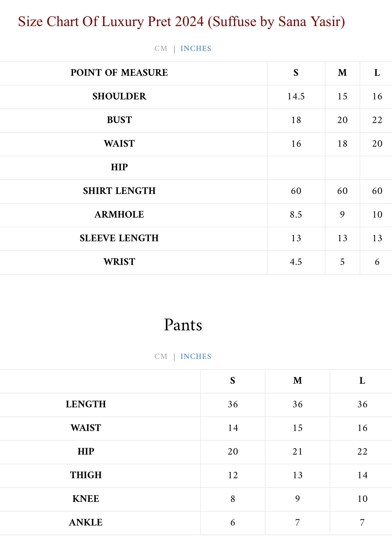
Task: Click the POINT OF MEASURE header
Action: (x=119, y=73)
